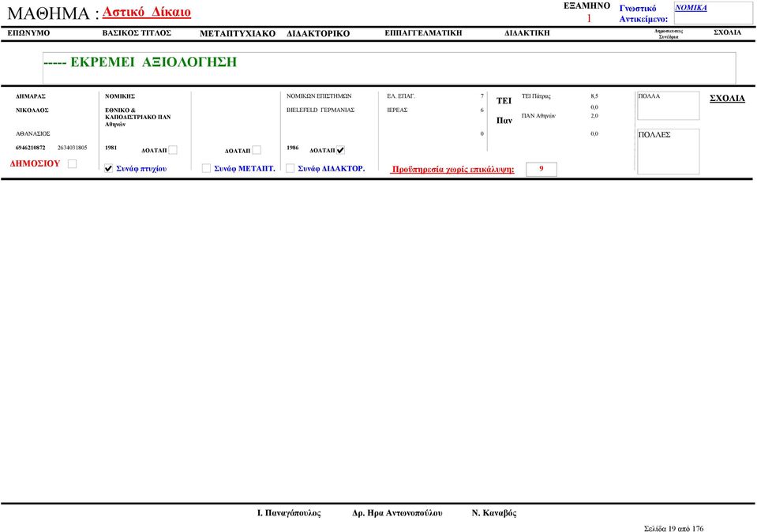The image size is (757, 532).
Task: Toggle ΔΟΑΤΑΠ checkbox next to 1981
Action: coord(173,150)
